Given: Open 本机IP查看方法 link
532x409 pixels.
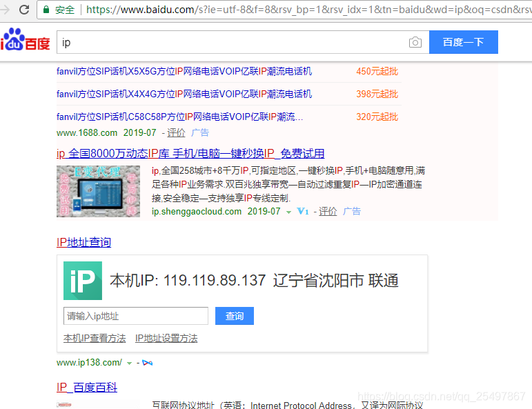Looking at the screenshot, I should pos(95,338).
